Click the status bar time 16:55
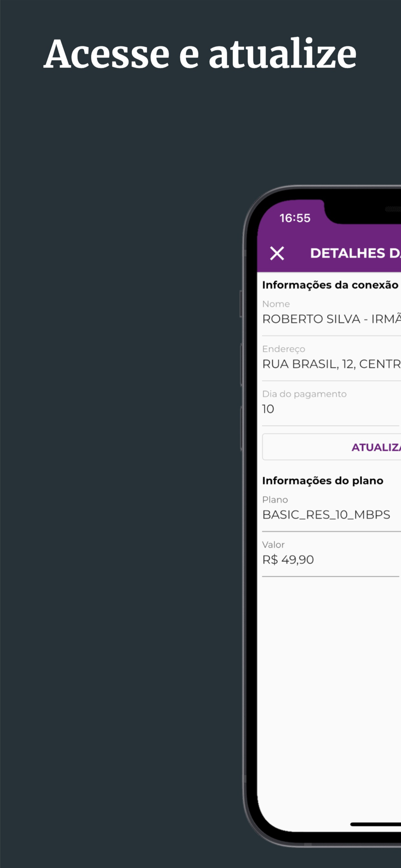The height and width of the screenshot is (868, 401). 295,218
